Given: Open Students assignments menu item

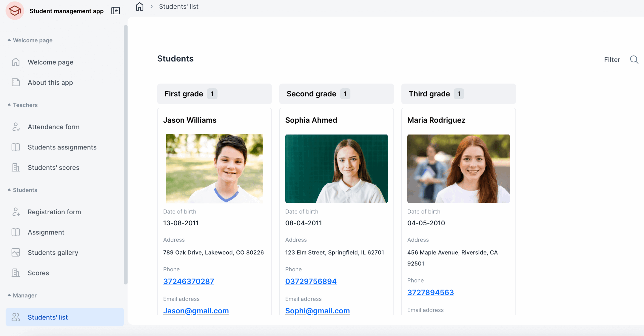Looking at the screenshot, I should (62, 147).
